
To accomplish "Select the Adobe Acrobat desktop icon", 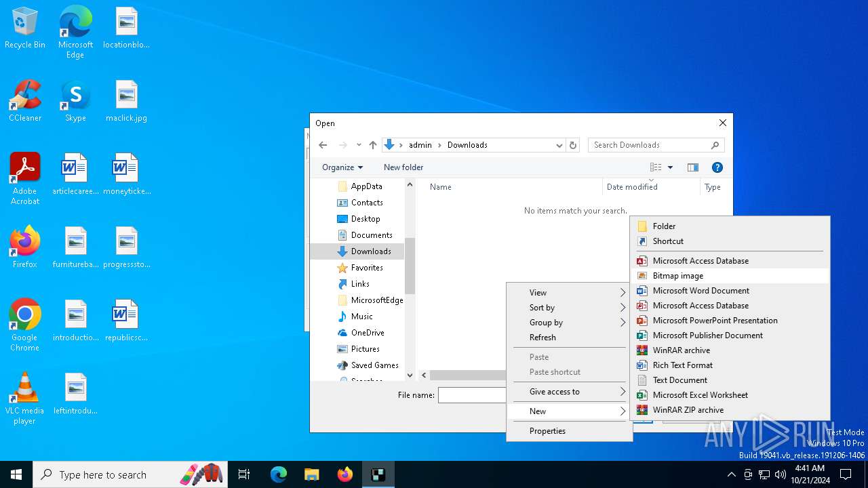I will [x=25, y=179].
